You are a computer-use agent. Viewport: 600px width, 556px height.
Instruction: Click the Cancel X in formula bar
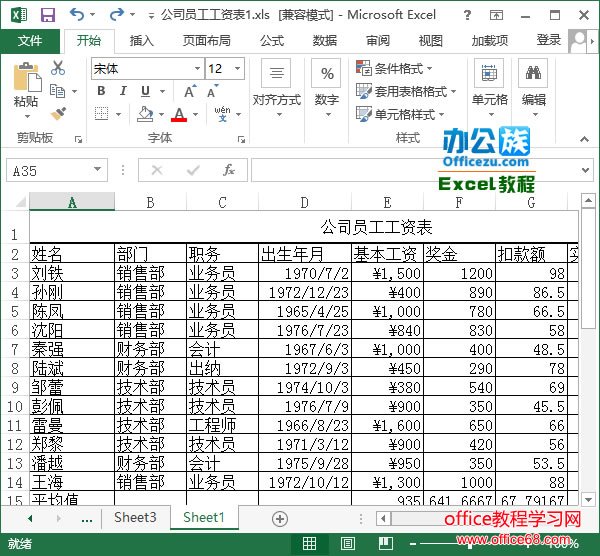pos(157,170)
